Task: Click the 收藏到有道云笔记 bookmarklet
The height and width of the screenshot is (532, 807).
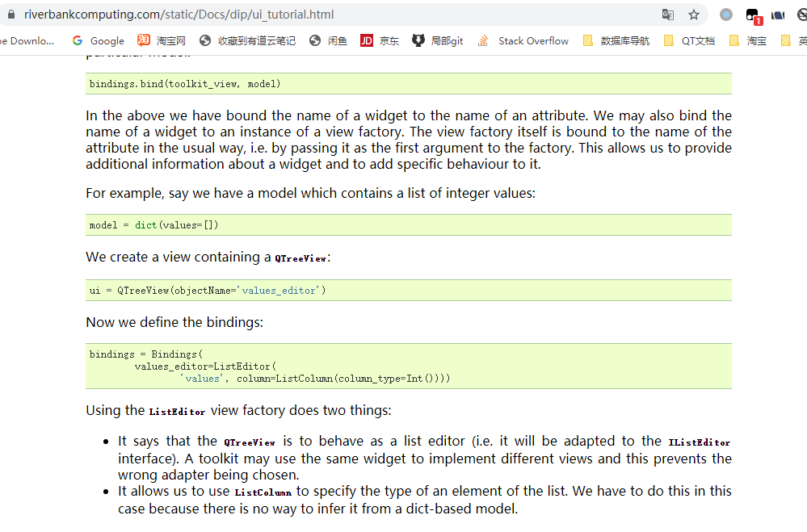Action: (247, 40)
